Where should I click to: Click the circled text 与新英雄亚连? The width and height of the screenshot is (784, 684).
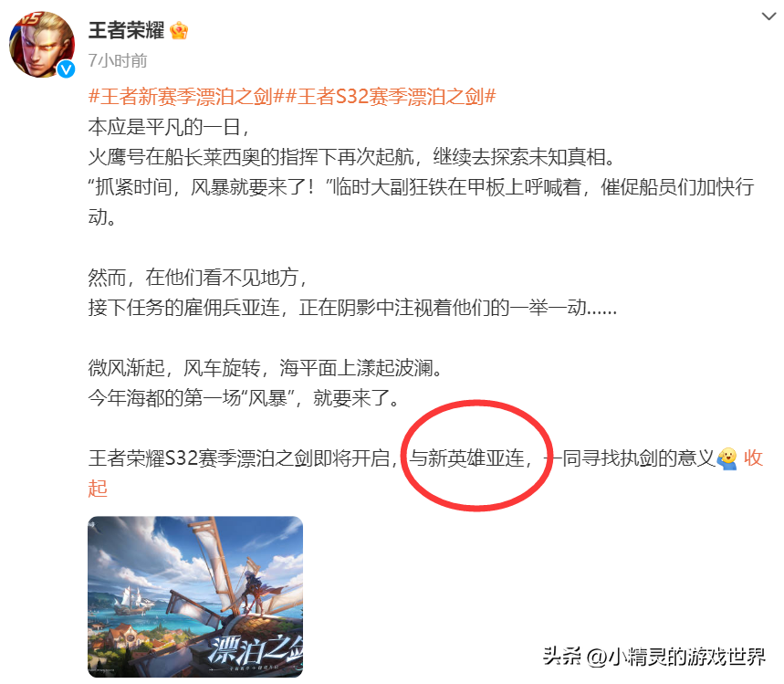point(468,458)
